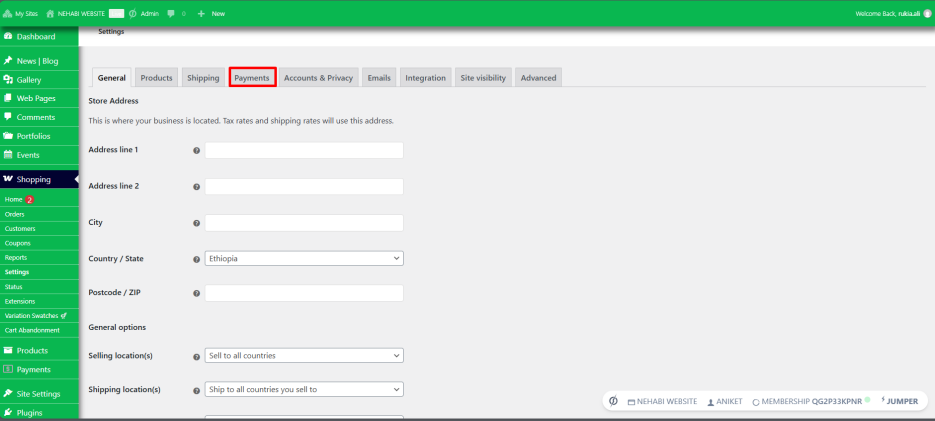Viewport: 935px width, 421px height.
Task: Click the plus New icon in admin bar
Action: click(x=201, y=13)
